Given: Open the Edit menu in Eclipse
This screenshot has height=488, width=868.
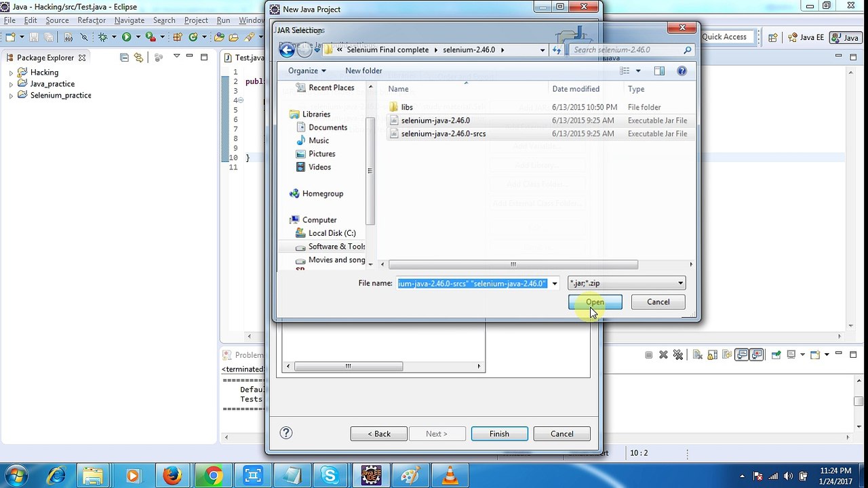Looking at the screenshot, I should point(31,20).
